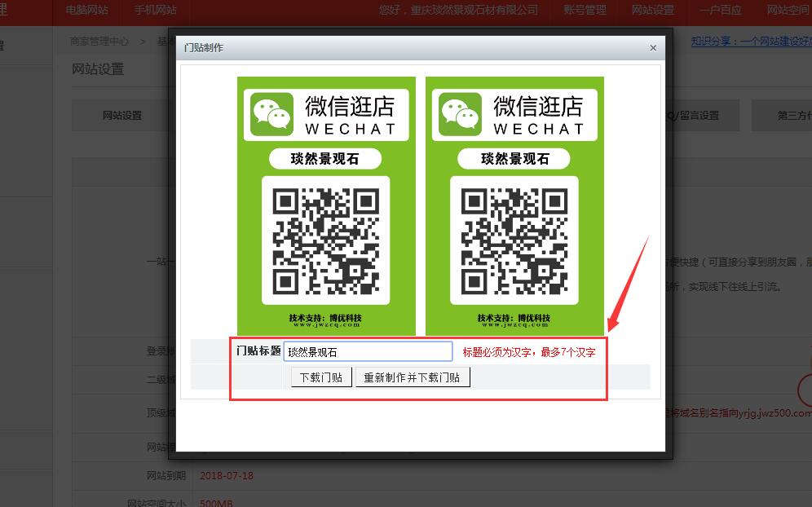This screenshot has height=507, width=812.
Task: Click the right WeChat door sticker preview
Action: coord(514,205)
